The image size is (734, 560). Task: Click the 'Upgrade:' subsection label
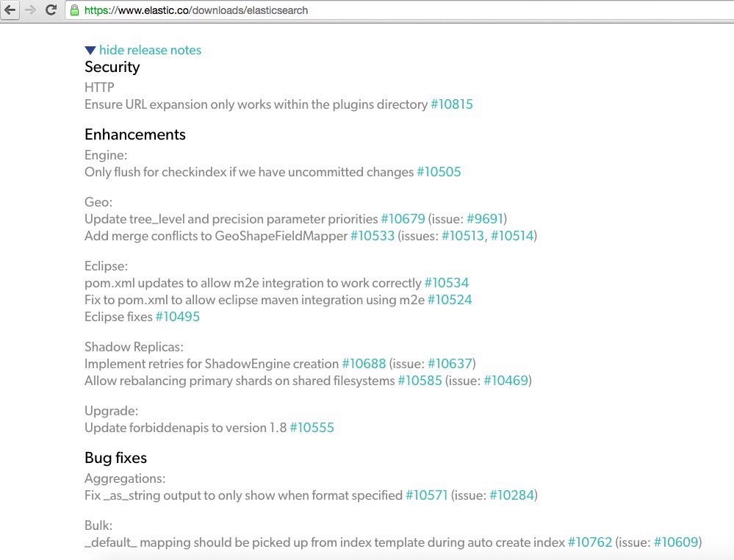(112, 411)
